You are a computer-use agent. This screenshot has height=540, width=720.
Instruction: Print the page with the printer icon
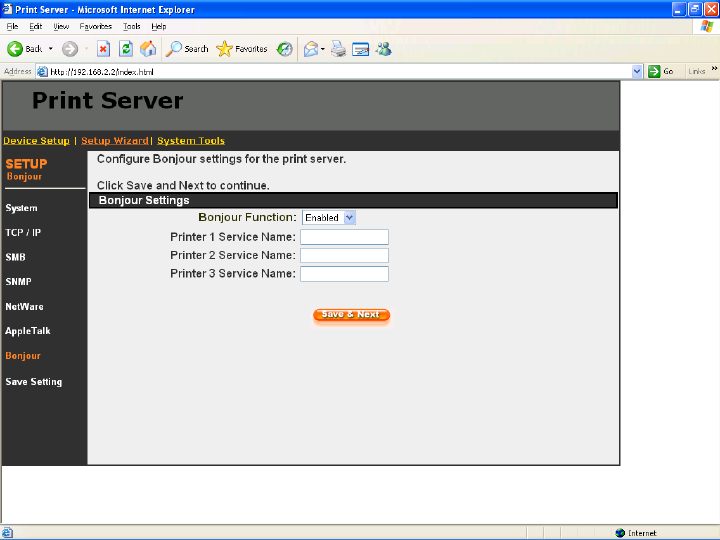(x=338, y=49)
